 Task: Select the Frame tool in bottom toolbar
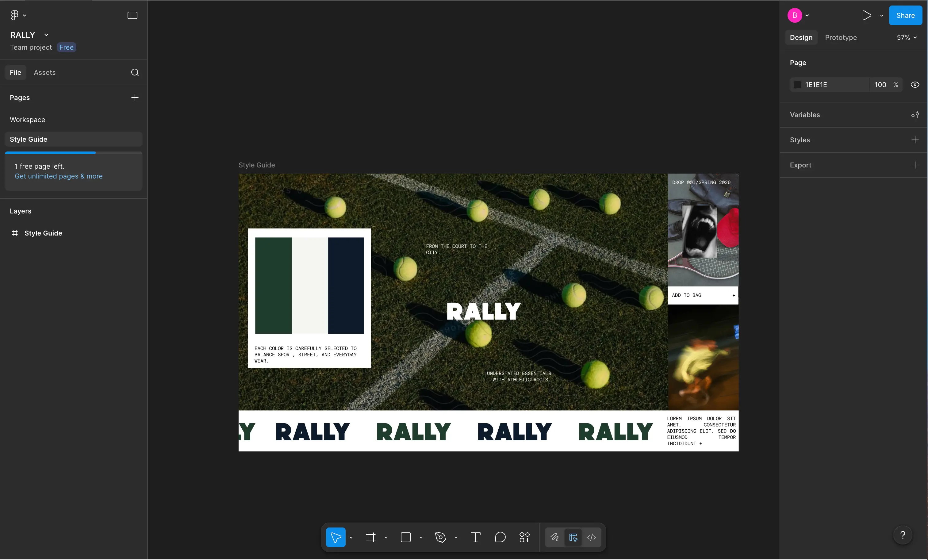(370, 537)
